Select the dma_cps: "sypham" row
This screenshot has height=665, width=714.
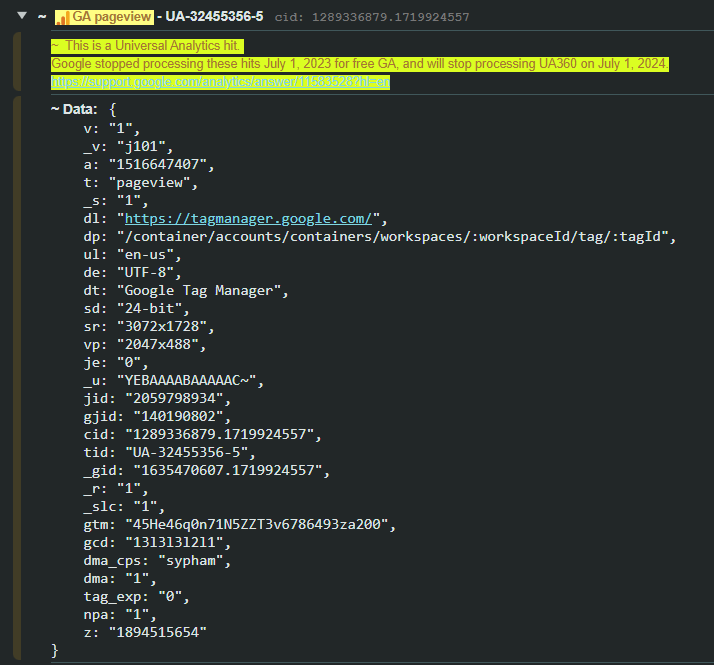(157, 561)
